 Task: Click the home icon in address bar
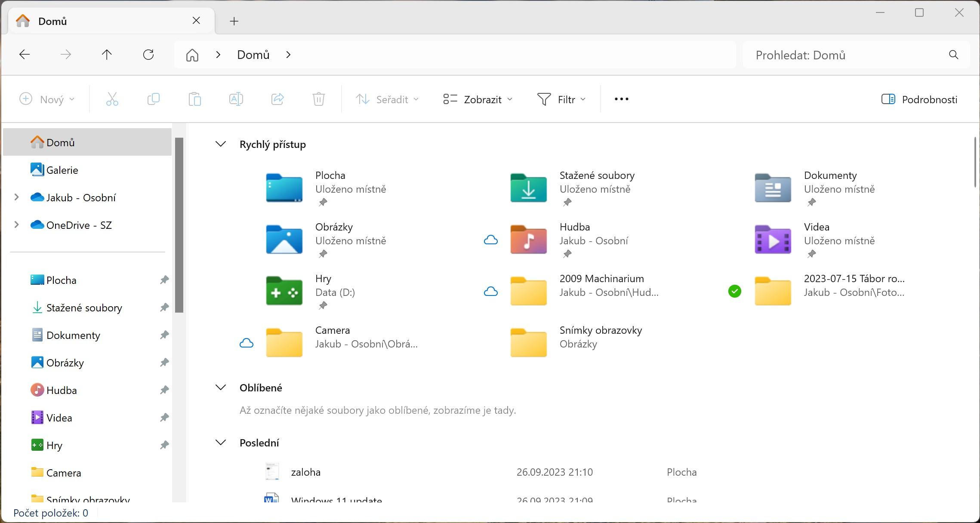tap(192, 55)
